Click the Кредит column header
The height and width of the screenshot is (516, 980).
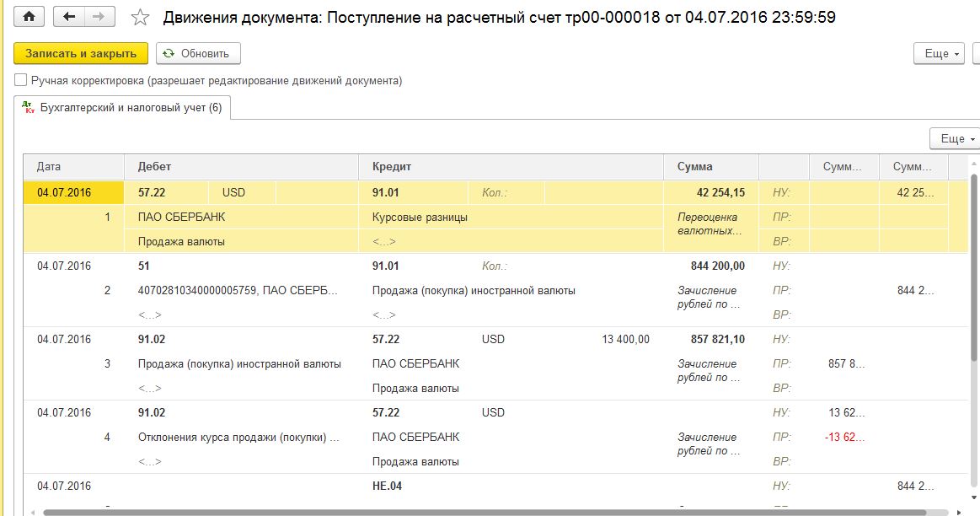511,167
